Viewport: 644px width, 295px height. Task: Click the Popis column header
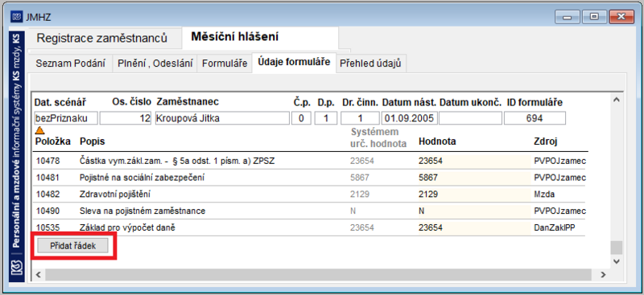[92, 141]
